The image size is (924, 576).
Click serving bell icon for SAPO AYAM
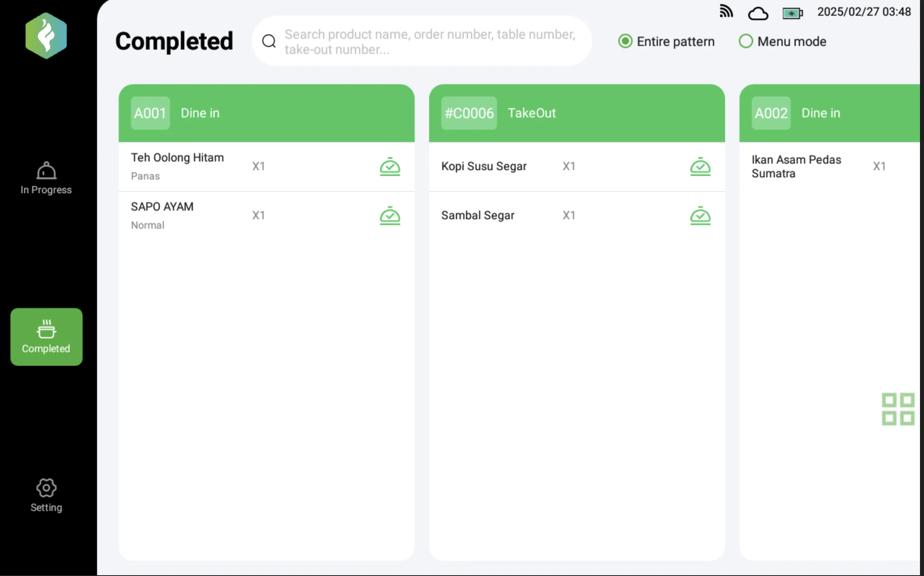(x=390, y=216)
